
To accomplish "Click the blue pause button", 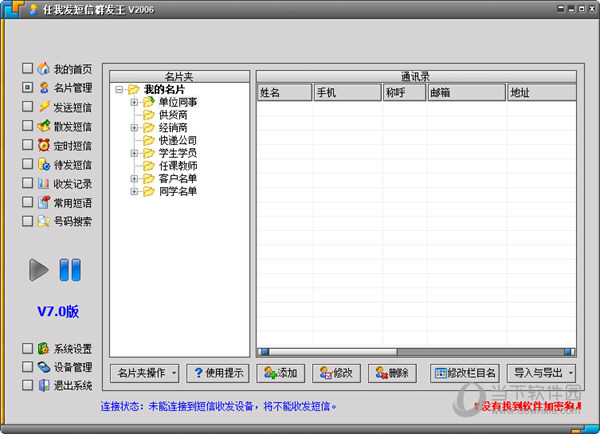I will click(70, 270).
